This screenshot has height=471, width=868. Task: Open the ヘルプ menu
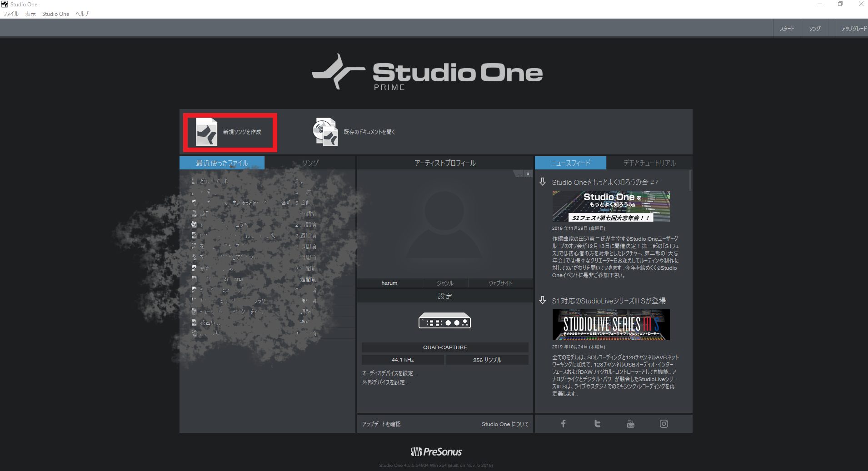pos(82,14)
